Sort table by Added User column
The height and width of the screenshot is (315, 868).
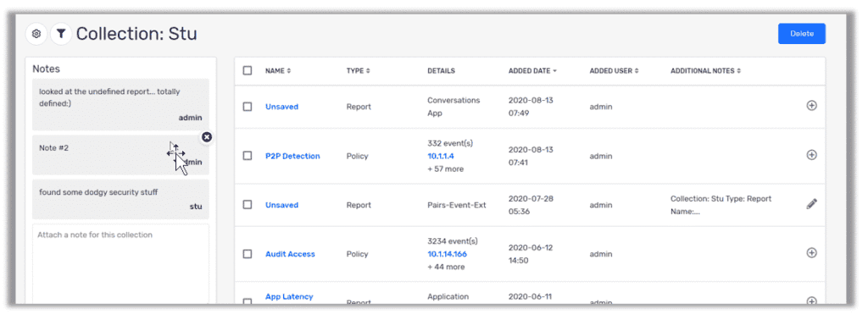pos(614,71)
